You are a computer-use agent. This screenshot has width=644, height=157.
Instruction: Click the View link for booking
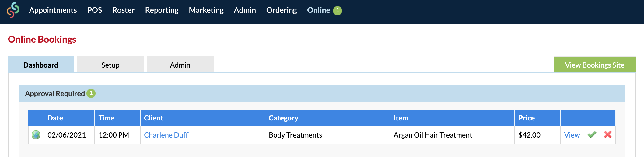click(x=572, y=135)
